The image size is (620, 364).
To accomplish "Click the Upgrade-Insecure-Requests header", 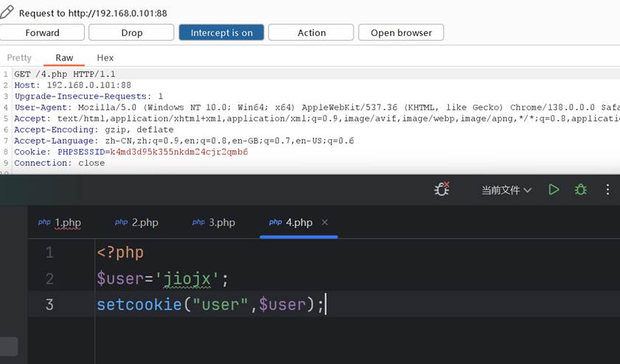I will pyautogui.click(x=88, y=96).
